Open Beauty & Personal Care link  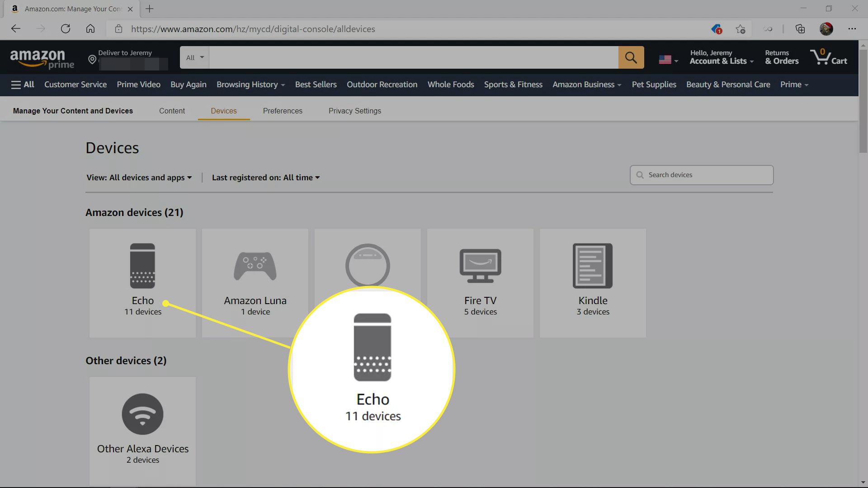(x=728, y=84)
